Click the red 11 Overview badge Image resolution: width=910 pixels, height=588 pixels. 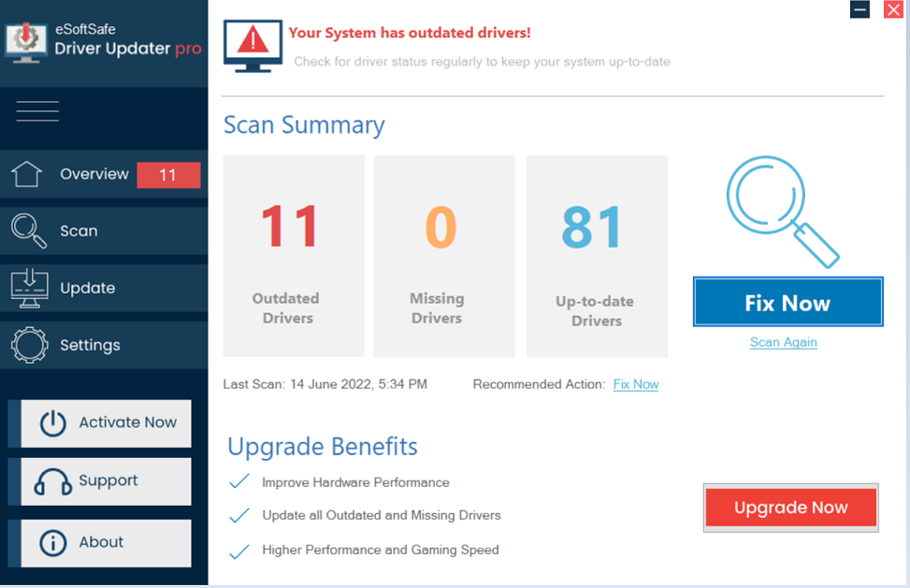pyautogui.click(x=168, y=175)
